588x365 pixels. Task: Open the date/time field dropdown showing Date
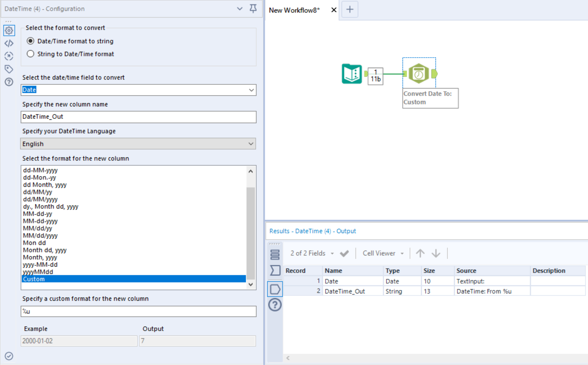click(x=251, y=90)
